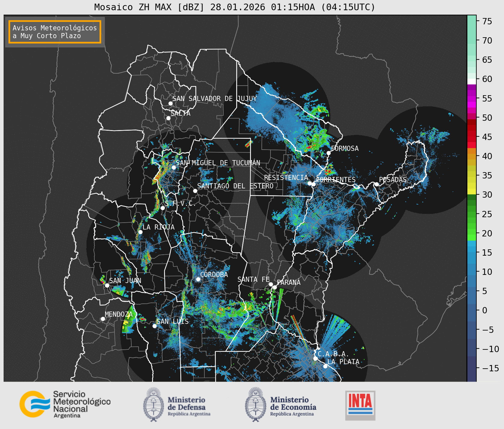Click the Santiago del Estero city dot
This screenshot has height=429, width=504.
(195, 191)
